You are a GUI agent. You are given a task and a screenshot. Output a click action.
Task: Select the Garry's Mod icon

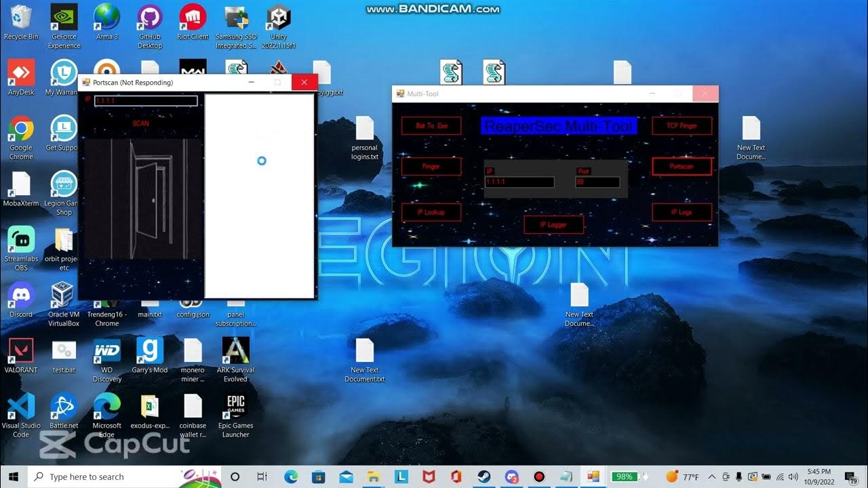150,356
